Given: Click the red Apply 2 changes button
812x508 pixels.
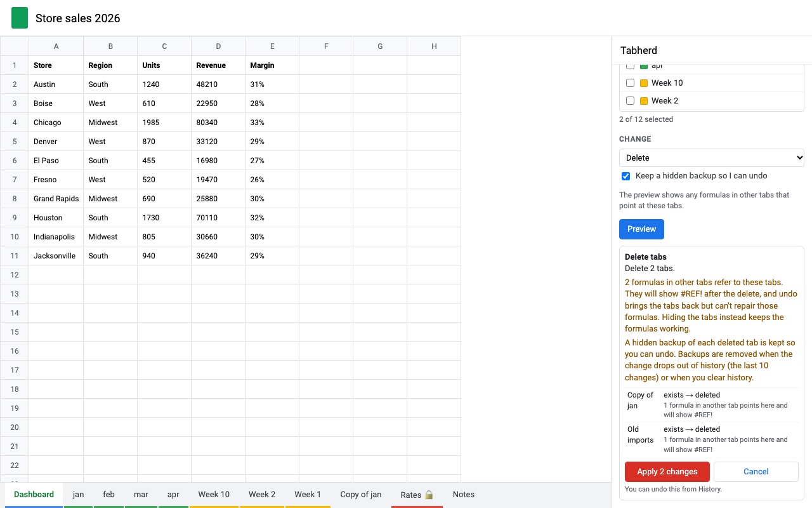Looking at the screenshot, I should click(667, 472).
